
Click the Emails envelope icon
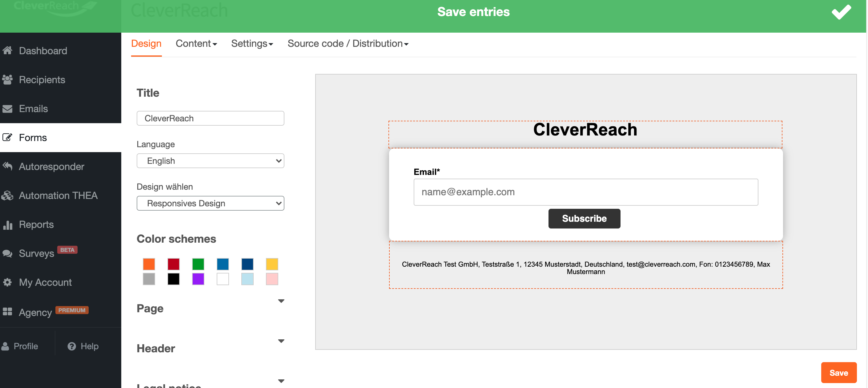pos(7,108)
